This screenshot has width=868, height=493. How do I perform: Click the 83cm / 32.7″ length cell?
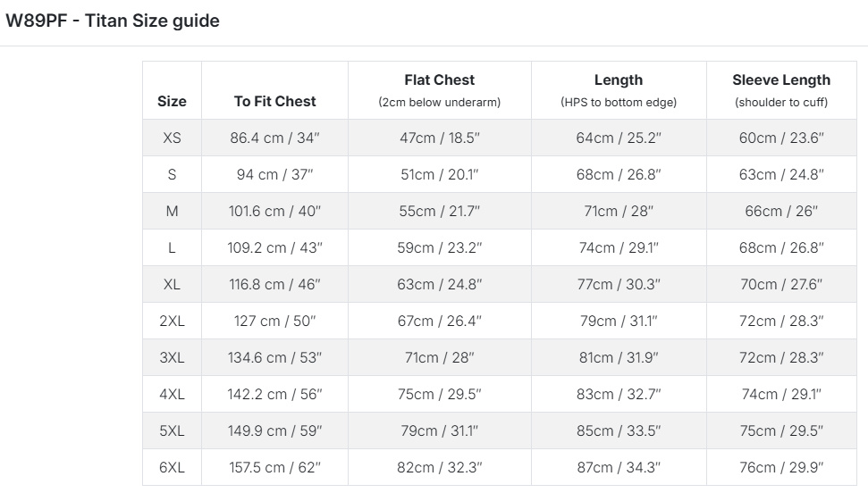tap(618, 394)
